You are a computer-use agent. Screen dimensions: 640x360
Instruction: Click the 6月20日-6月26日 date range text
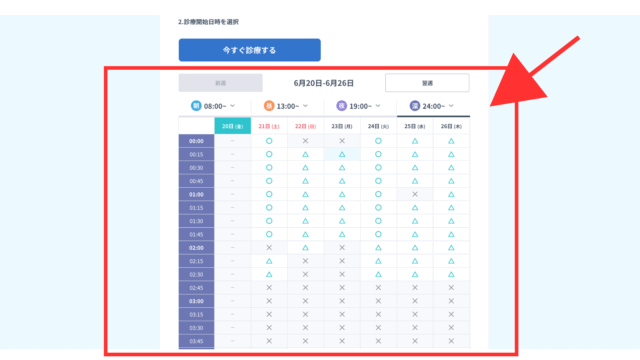324,83
